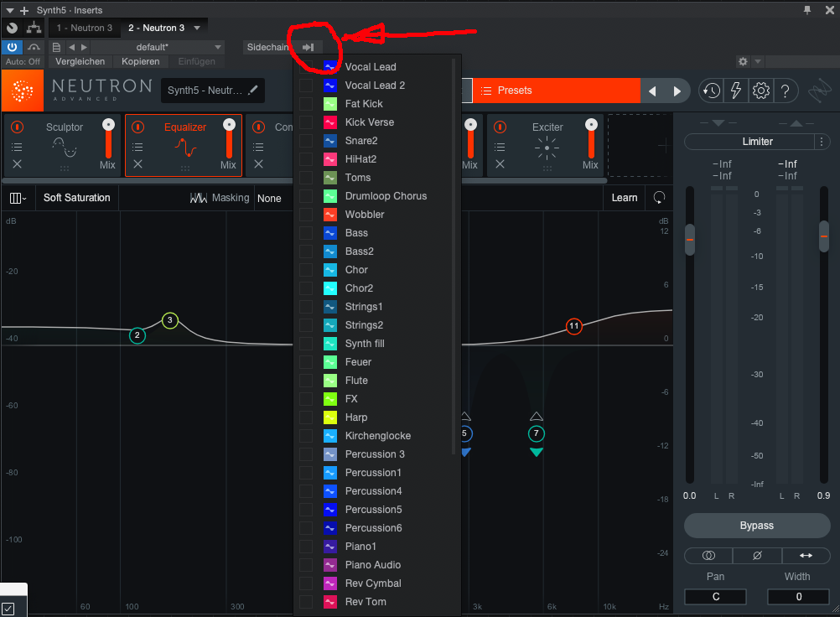
Task: Select EQ node 2
Action: [x=137, y=335]
